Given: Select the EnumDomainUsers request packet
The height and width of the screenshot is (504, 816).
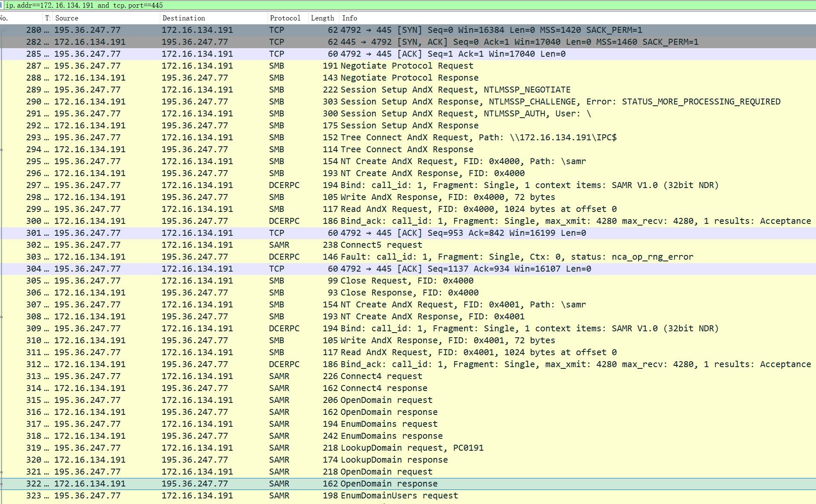Looking at the screenshot, I should click(x=408, y=495).
